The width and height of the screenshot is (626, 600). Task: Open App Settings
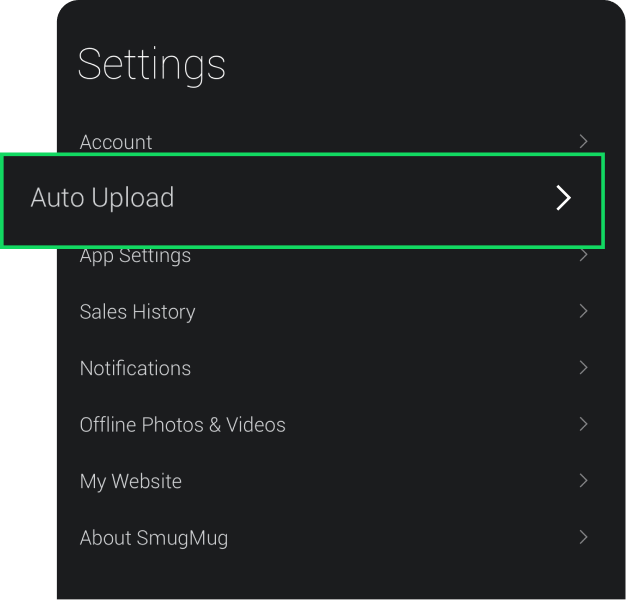tap(135, 257)
